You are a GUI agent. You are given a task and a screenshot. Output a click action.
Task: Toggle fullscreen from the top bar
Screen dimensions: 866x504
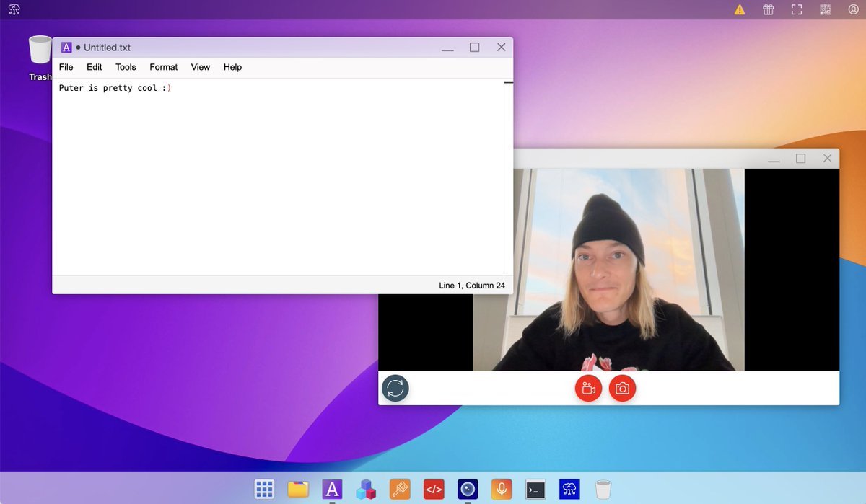797,9
